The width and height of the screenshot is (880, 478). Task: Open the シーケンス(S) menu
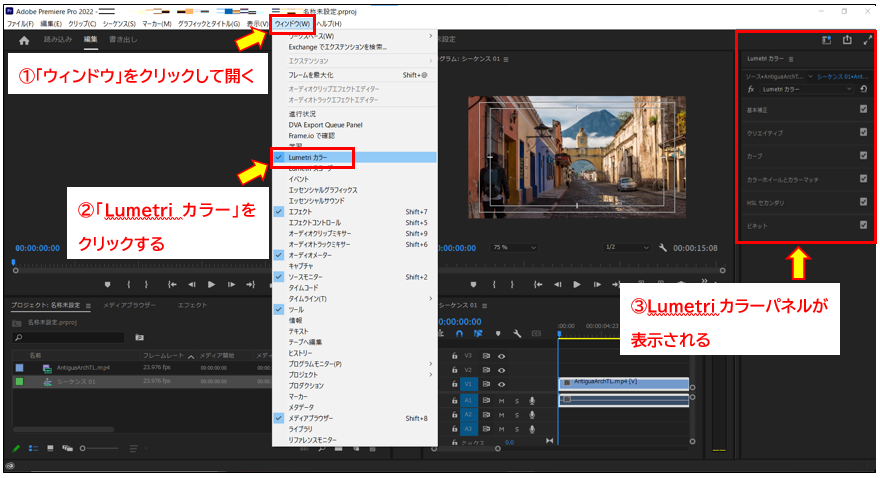[119, 24]
